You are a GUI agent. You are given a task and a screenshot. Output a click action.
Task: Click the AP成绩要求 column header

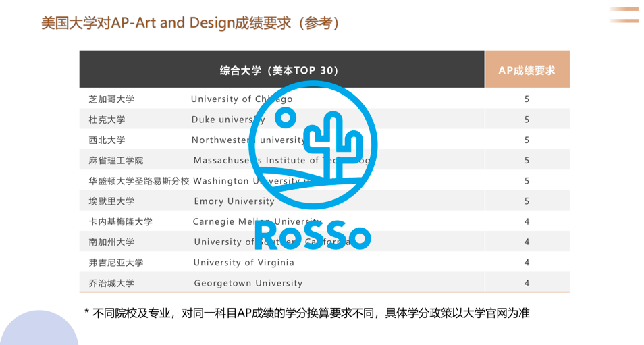(527, 70)
